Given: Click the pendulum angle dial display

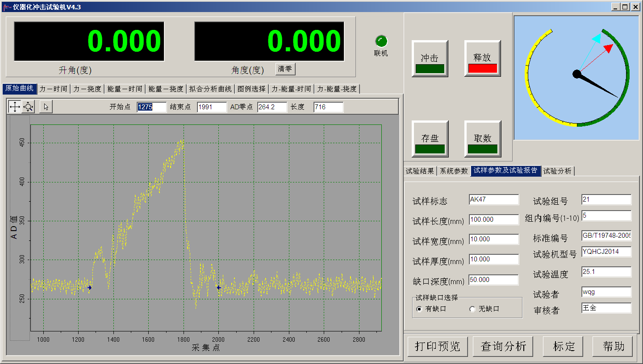Looking at the screenshot, I should [576, 78].
